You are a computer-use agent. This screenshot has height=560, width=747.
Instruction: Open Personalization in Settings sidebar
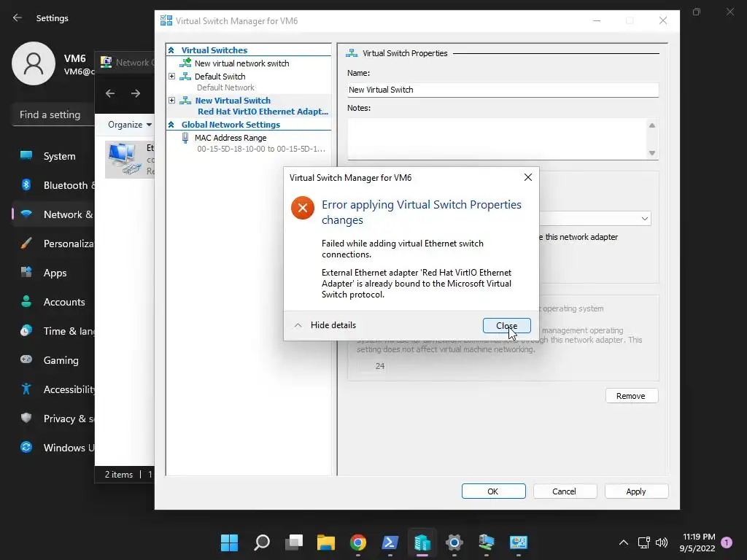click(53, 244)
